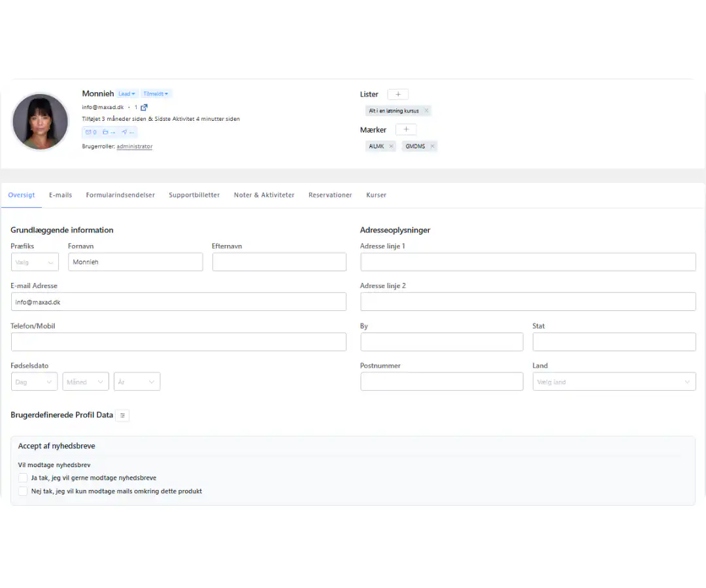706x588 pixels.
Task: Remove the GMDMS tag
Action: tap(432, 146)
